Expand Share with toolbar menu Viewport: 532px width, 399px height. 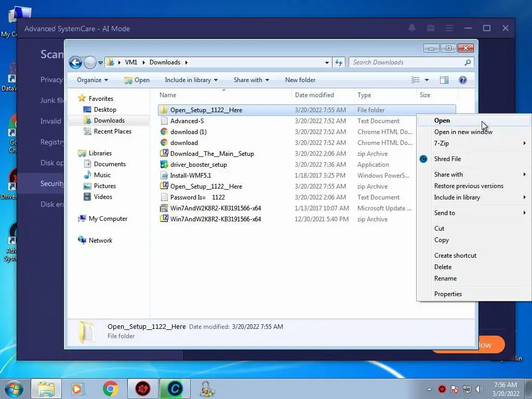[x=251, y=80]
